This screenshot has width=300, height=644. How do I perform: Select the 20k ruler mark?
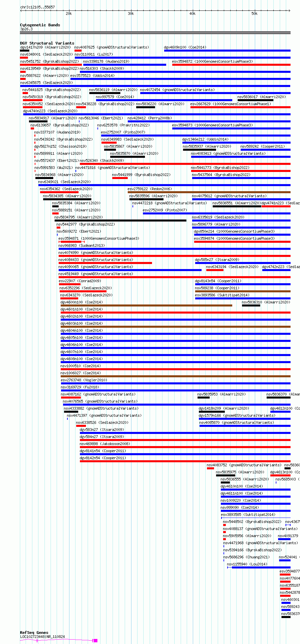click(69, 13)
